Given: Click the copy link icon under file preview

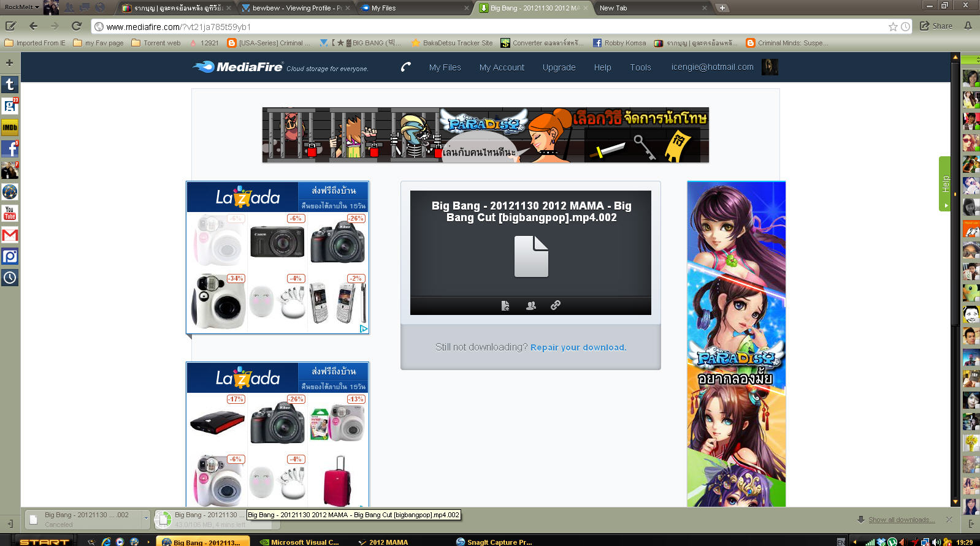Looking at the screenshot, I should pyautogui.click(x=556, y=305).
